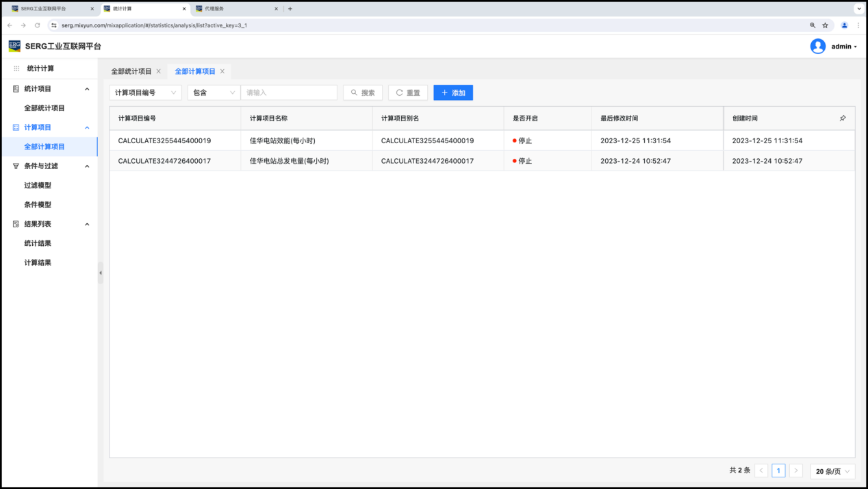Open the 包含 condition dropdown
Viewport: 868px width, 489px height.
click(x=214, y=92)
